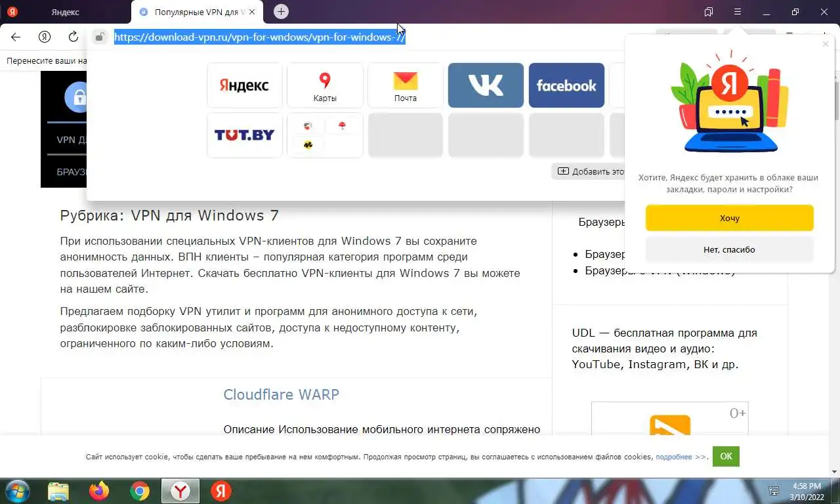
Task: Open the Yandex home button in toolbar
Action: [x=45, y=37]
